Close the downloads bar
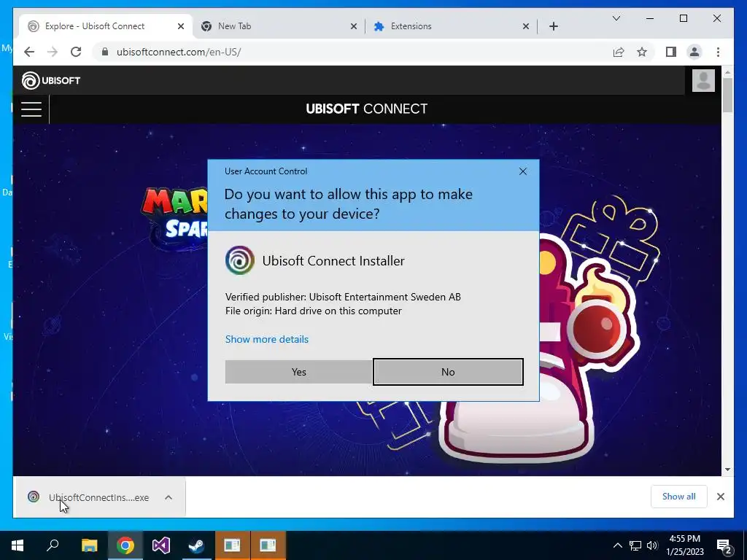This screenshot has height=560, width=747. (x=720, y=497)
